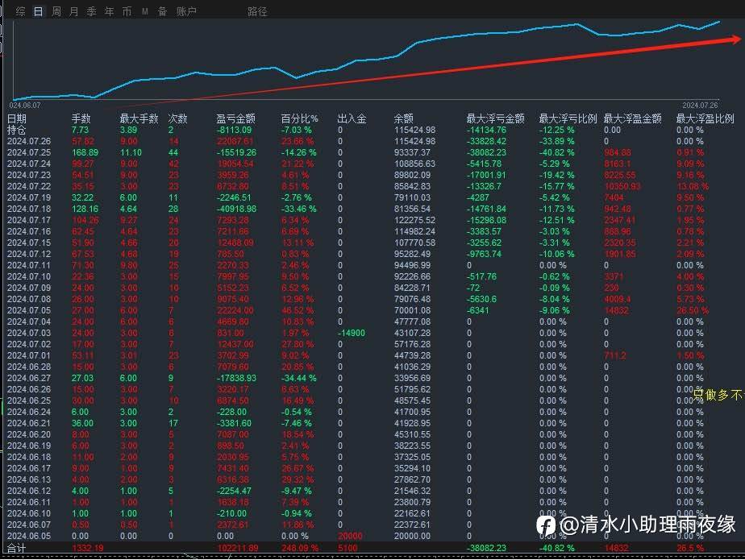Switch to the 账户 account tab
The width and height of the screenshot is (745, 560).
pos(186,11)
